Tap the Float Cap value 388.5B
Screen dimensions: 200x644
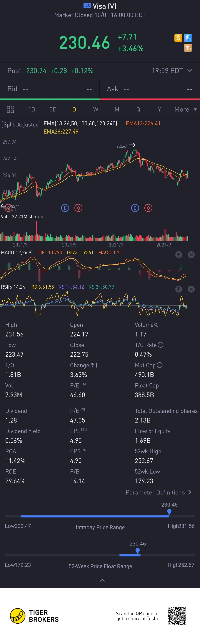click(x=144, y=395)
